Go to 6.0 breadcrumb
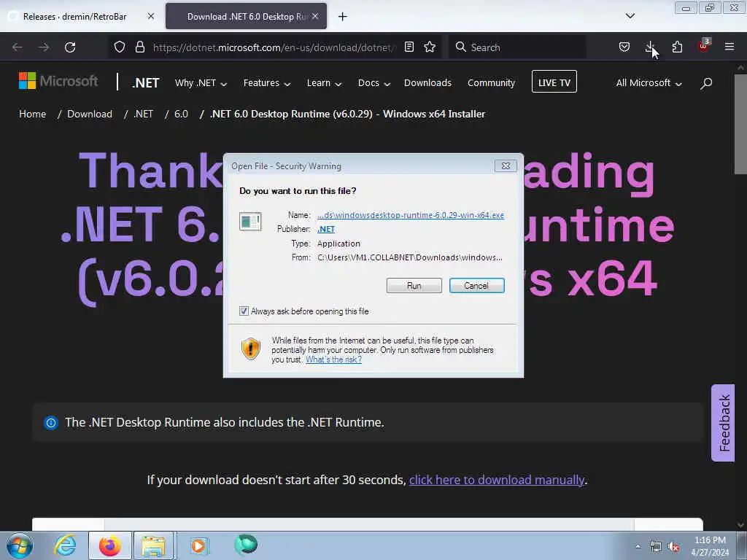 (181, 114)
